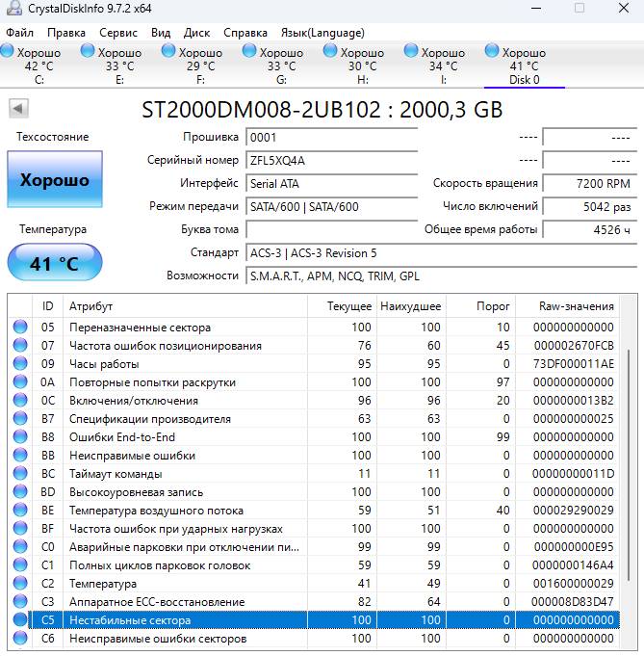Select drive E: status orb in disk bar
Viewport: 644px width, 656px height.
tap(89, 51)
